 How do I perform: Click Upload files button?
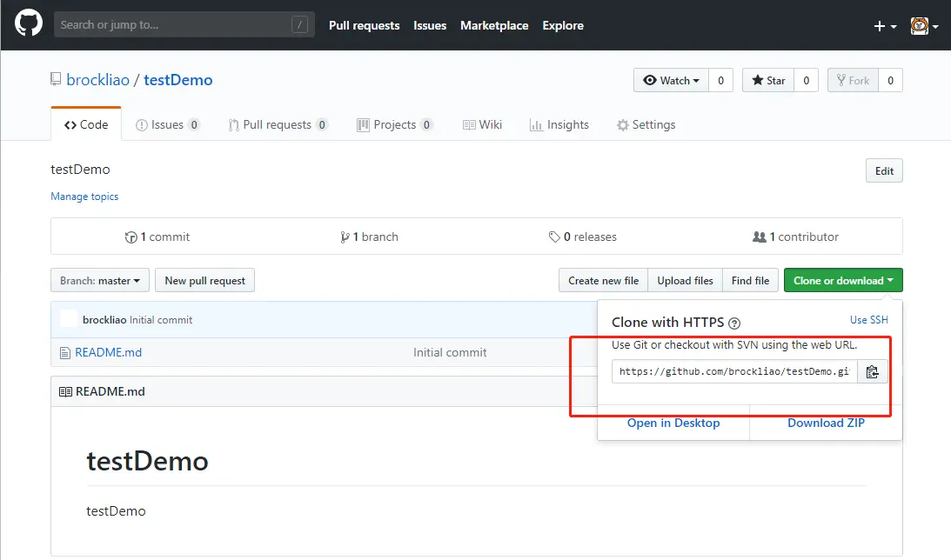pos(685,281)
